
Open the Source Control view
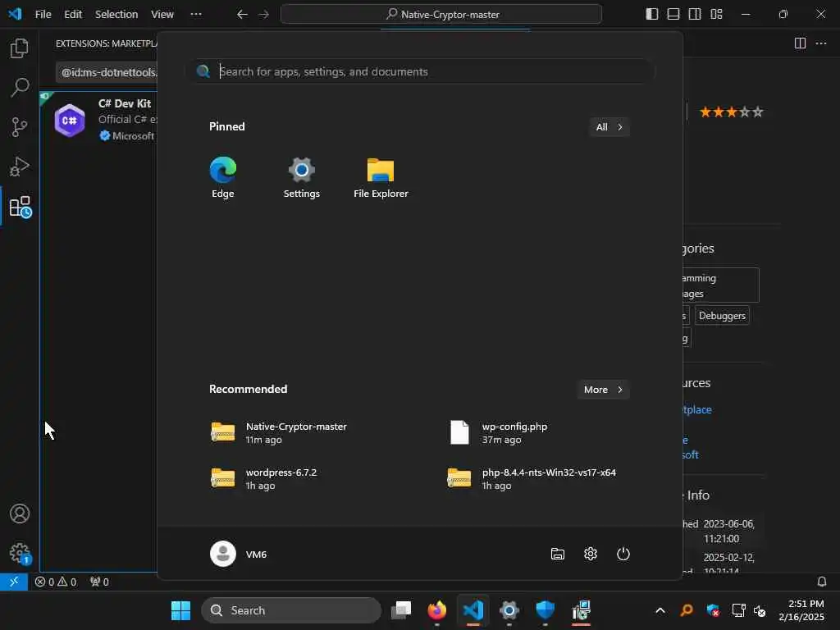pos(20,127)
